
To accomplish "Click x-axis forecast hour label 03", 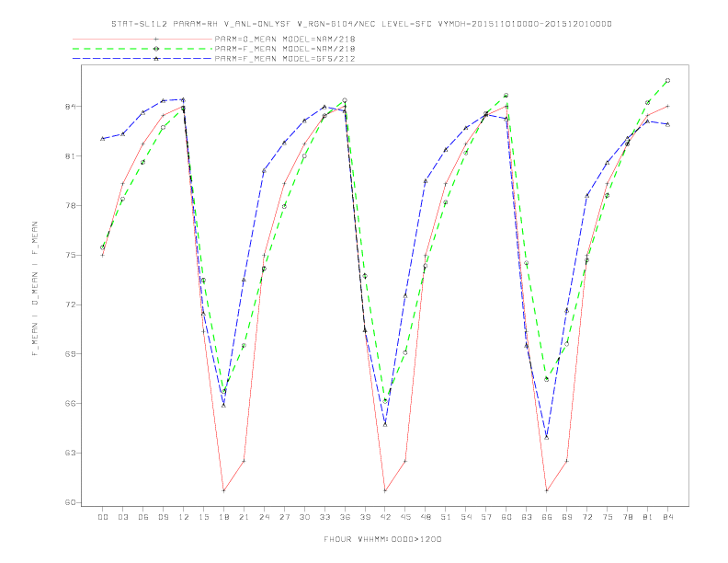I will tap(123, 517).
